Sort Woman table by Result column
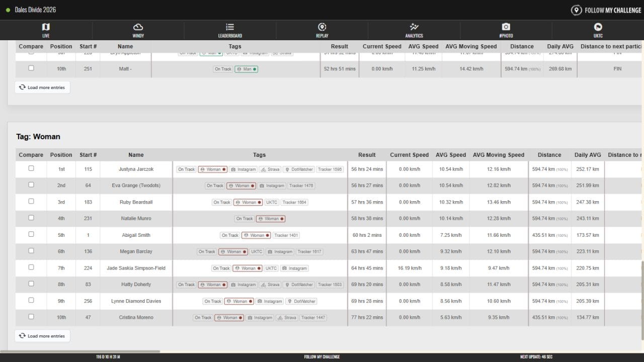The image size is (644, 362). [367, 155]
